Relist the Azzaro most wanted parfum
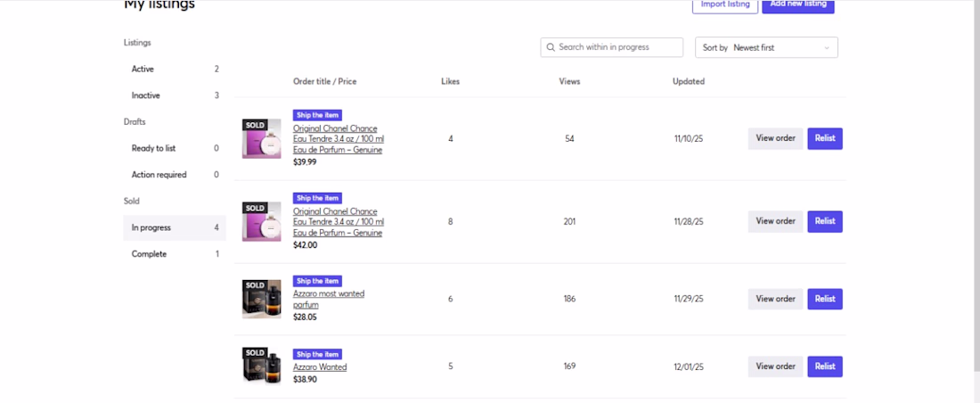Screen dimensions: 980x403 pyautogui.click(x=824, y=299)
